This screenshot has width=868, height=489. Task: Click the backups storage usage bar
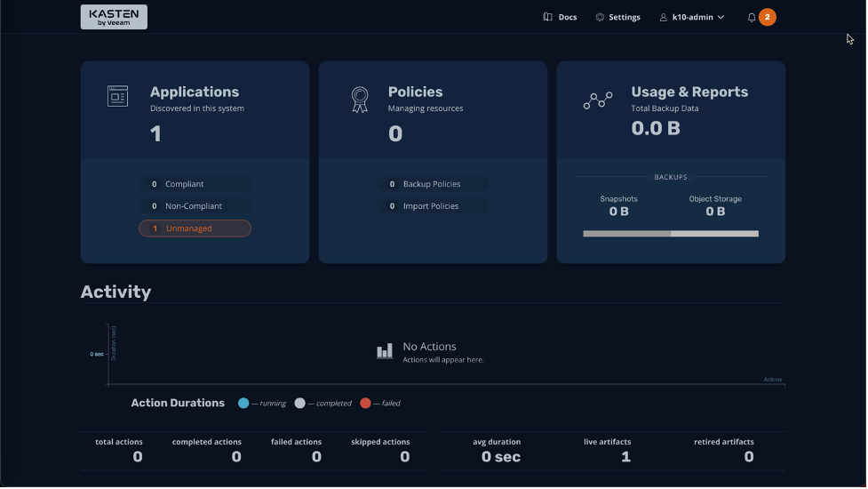point(672,234)
